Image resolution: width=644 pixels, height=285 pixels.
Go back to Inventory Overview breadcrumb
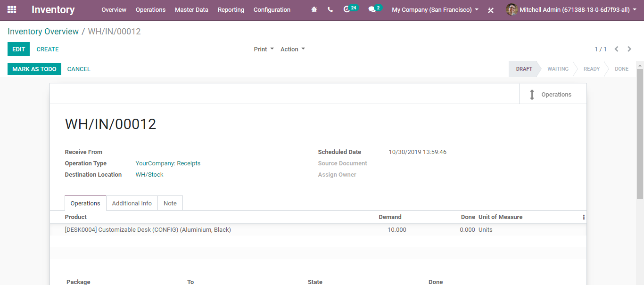43,32
